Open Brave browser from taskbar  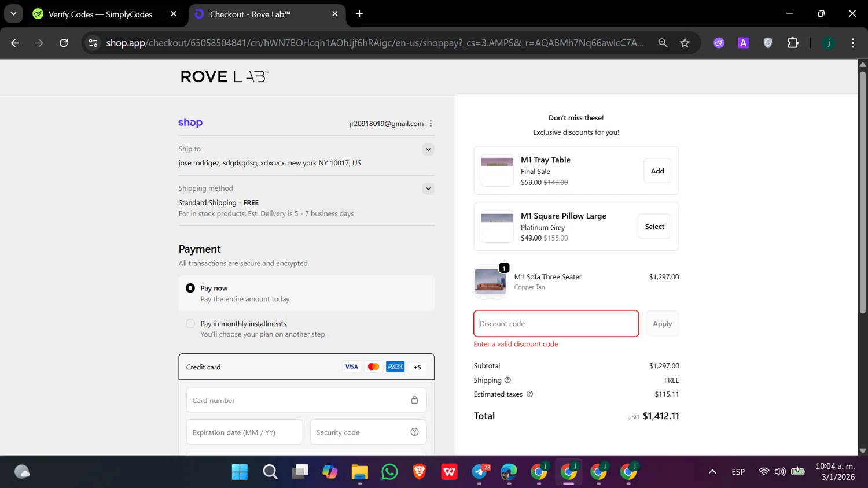click(x=420, y=472)
